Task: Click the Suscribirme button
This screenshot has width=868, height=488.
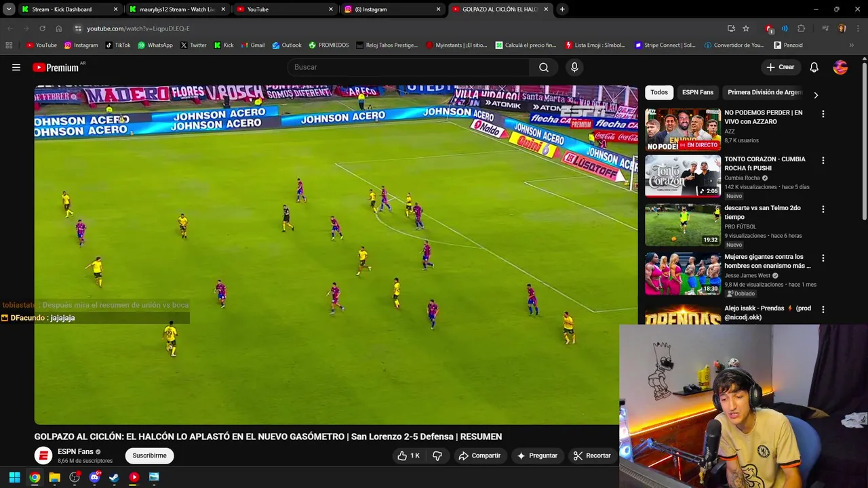Action: tap(149, 455)
